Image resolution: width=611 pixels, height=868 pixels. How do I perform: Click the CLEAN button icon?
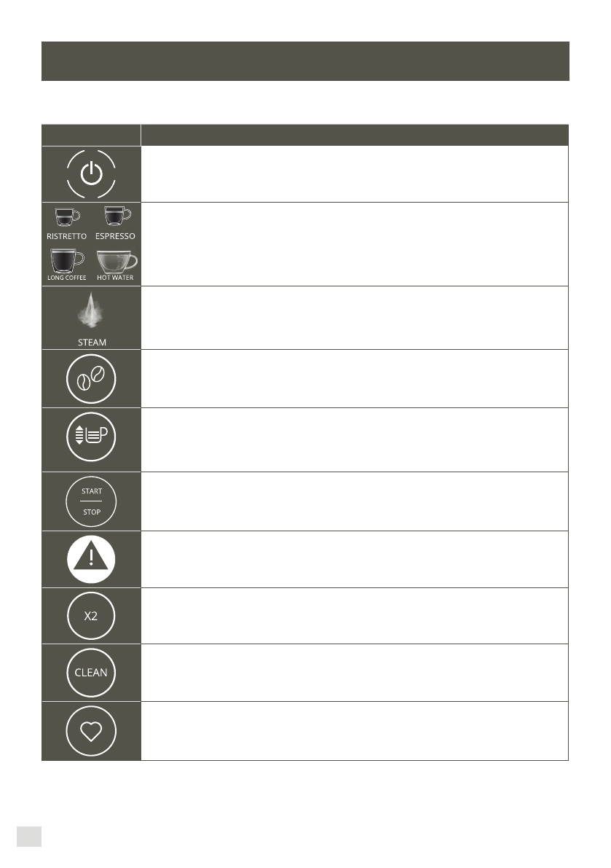[91, 673]
